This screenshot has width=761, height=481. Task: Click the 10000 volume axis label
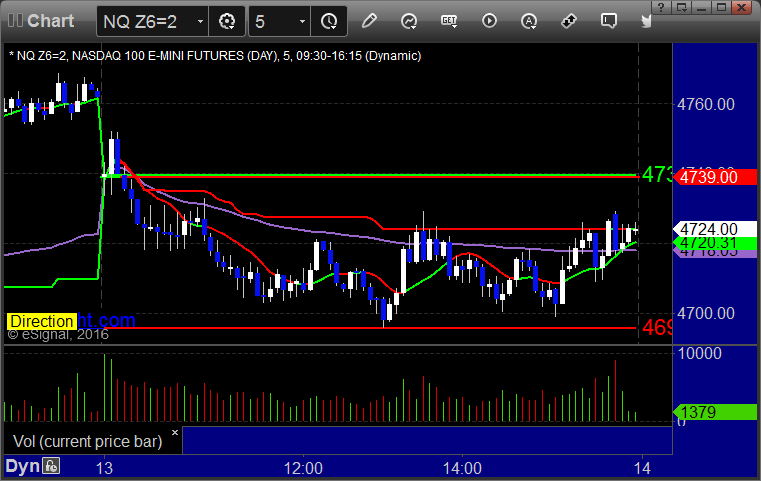click(x=699, y=353)
